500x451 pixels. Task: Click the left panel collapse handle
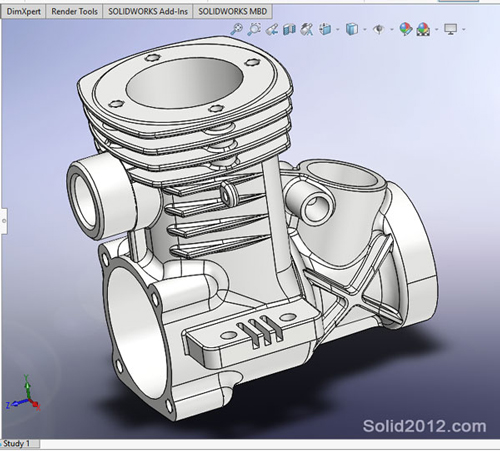(x=4, y=221)
